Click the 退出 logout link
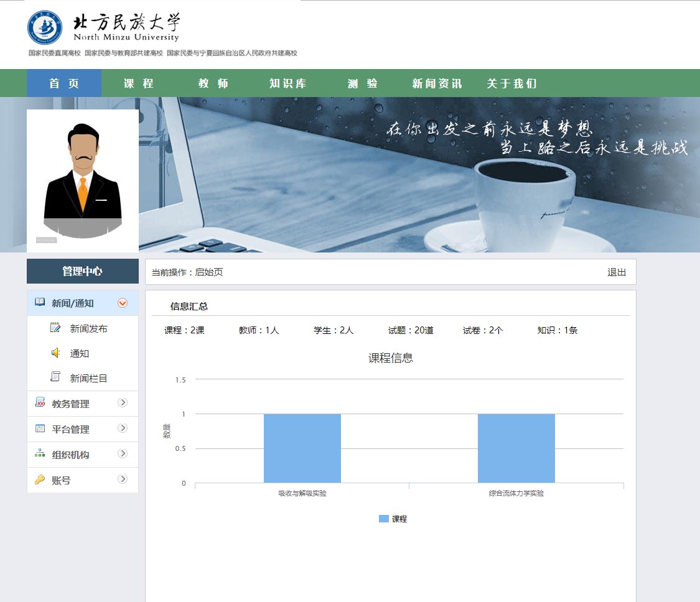 click(x=616, y=272)
